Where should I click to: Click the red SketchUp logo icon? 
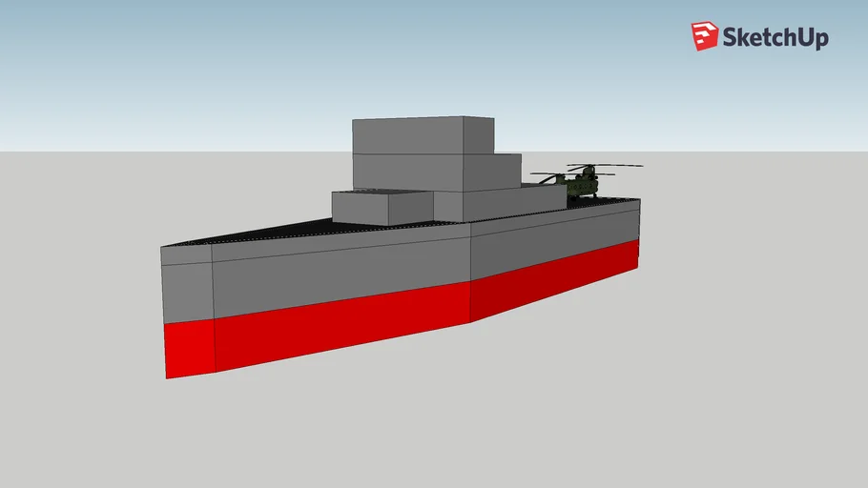coord(705,36)
